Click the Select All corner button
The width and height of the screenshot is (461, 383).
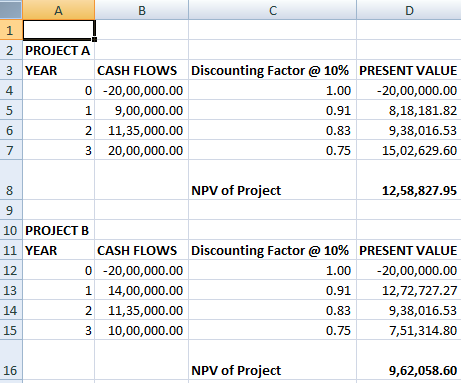(11, 10)
